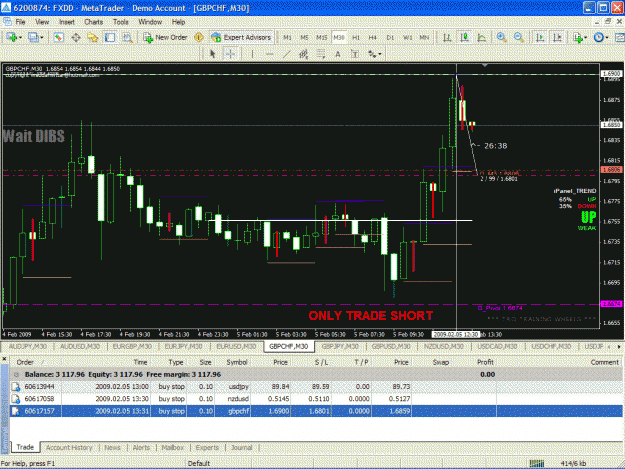Switch timeframe to M15
625x469 pixels.
coord(322,37)
